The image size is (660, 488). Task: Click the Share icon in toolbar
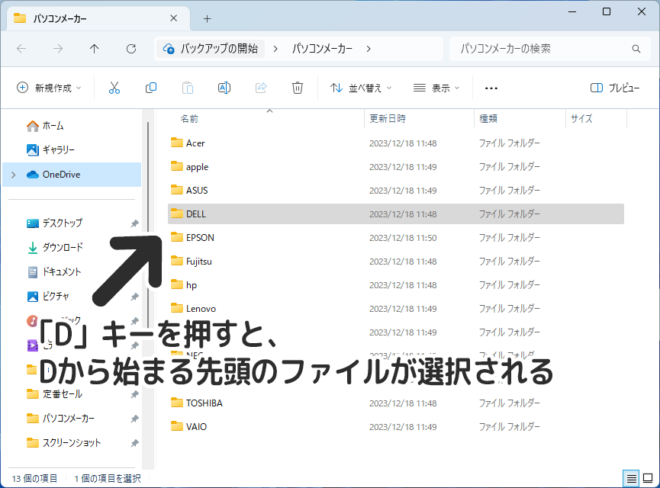261,88
